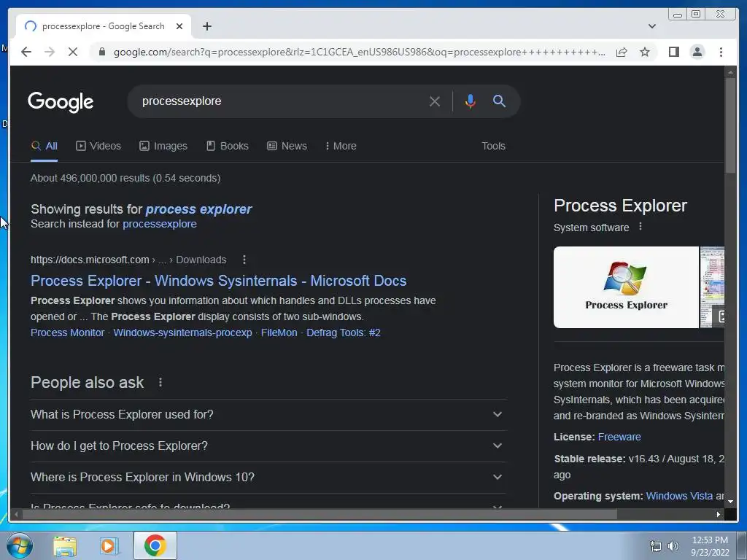This screenshot has width=747, height=560.
Task: Open the taskbar clock showing 12:53 PM
Action: (x=710, y=546)
